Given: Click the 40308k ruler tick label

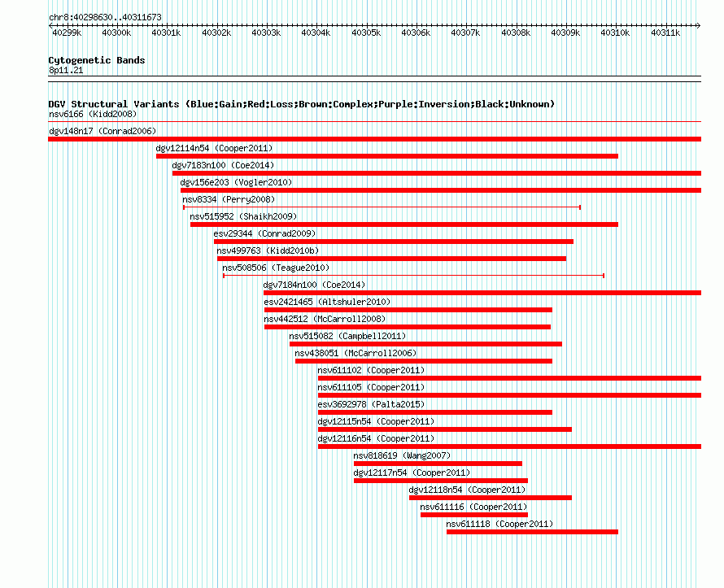Looking at the screenshot, I should tap(516, 33).
